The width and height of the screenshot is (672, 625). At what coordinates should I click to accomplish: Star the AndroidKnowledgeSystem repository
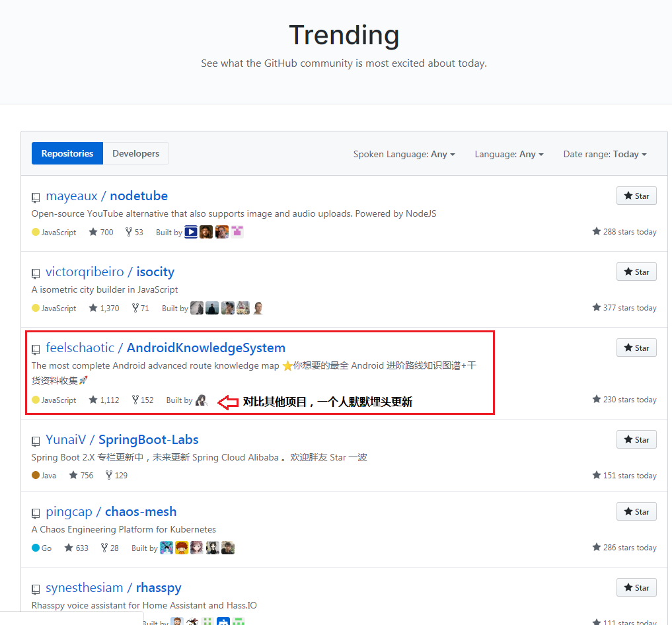[x=636, y=348]
